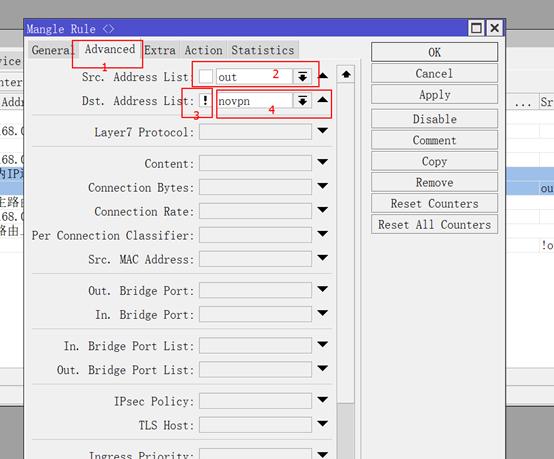Screen dimensions: 554x459
Task: Click the Src. MAC Address input field
Action: tap(255, 259)
